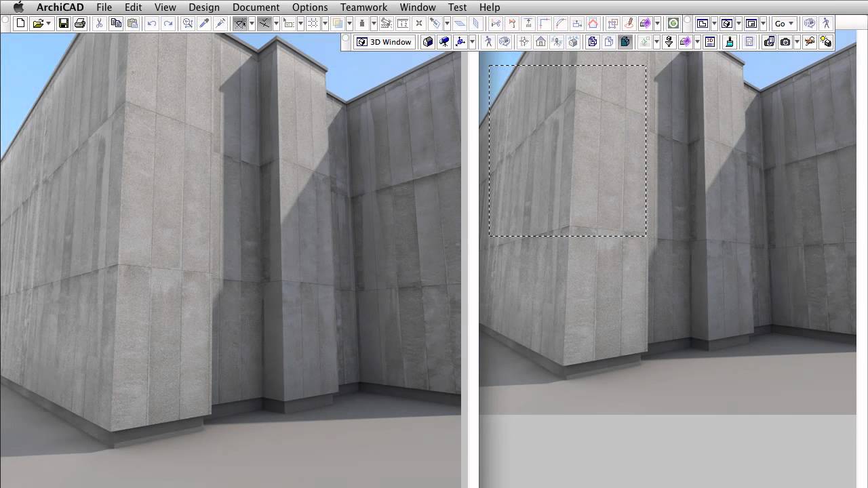Click the Filter elements in 3D funnel icon
The width and height of the screenshot is (868, 488).
click(x=669, y=42)
